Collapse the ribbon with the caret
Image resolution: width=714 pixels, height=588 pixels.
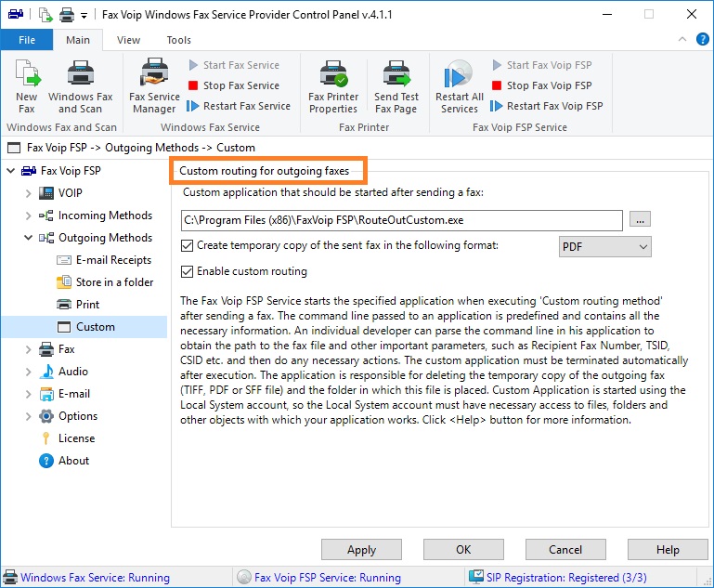(x=682, y=39)
